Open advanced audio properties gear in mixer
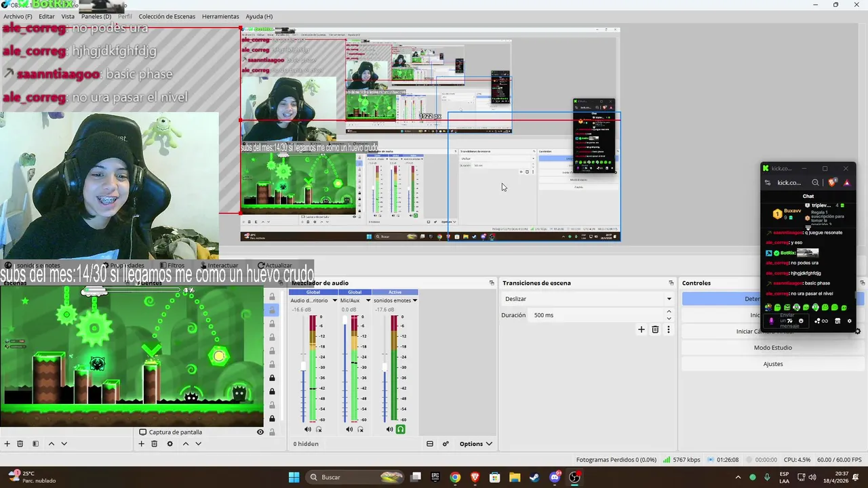This screenshot has height=488, width=868. tap(446, 444)
